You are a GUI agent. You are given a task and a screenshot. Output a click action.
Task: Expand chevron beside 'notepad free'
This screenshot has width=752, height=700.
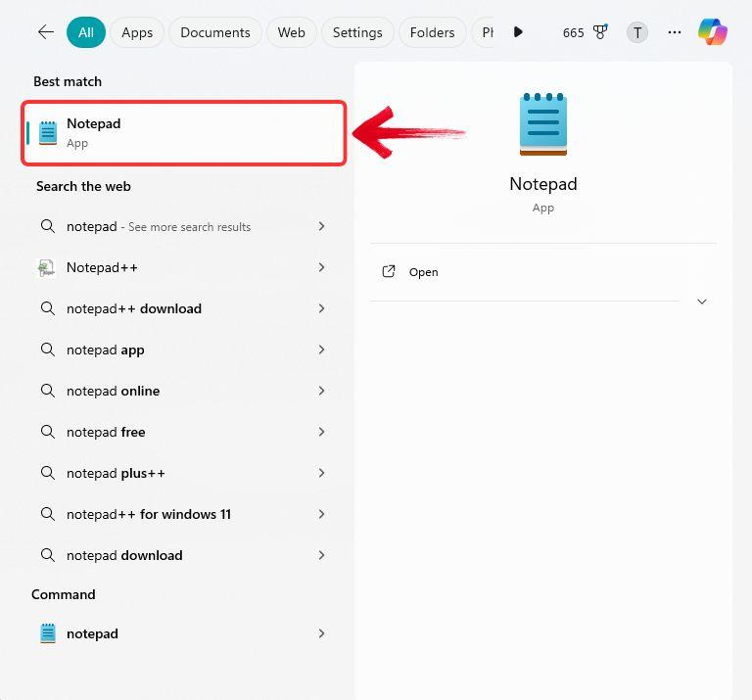(x=321, y=432)
